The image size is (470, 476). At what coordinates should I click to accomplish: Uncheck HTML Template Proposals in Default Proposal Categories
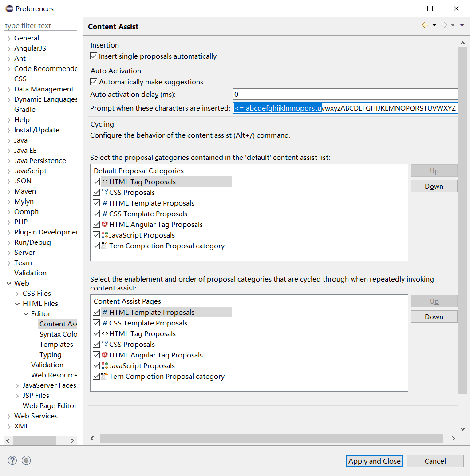click(x=96, y=203)
